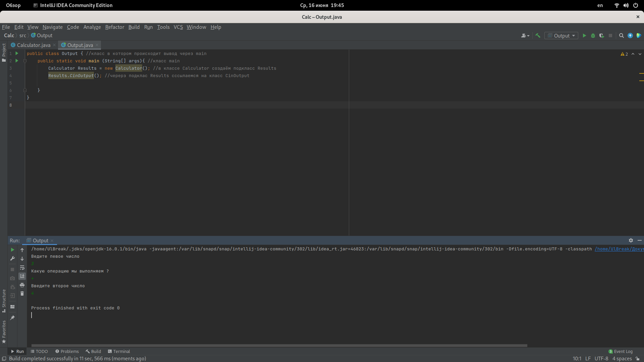Print the console output with the printer icon

point(22,285)
